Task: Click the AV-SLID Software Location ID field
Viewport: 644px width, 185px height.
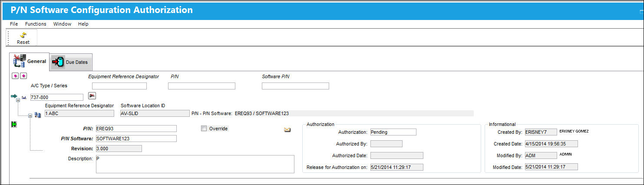Action: click(x=155, y=113)
